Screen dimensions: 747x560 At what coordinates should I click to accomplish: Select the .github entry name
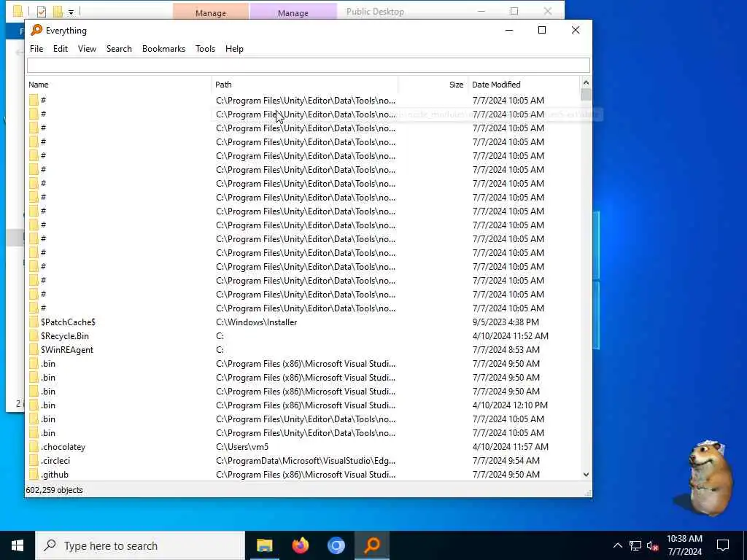click(55, 474)
